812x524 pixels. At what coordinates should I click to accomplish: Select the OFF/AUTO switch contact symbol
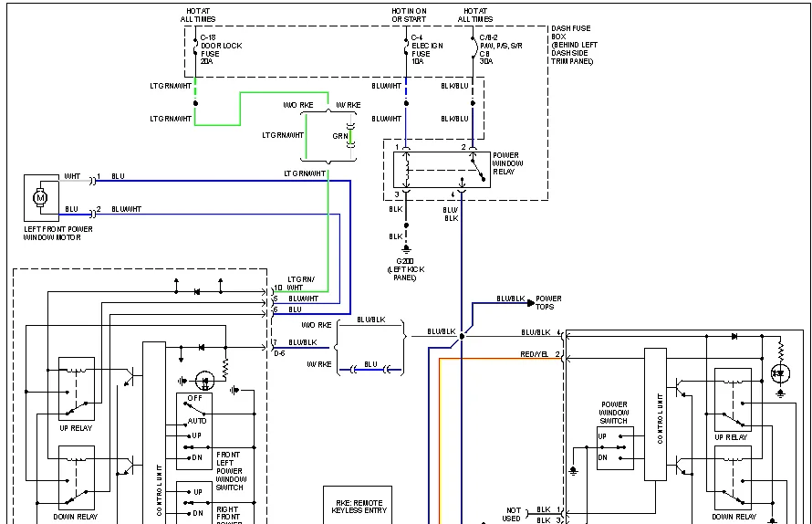(x=194, y=409)
